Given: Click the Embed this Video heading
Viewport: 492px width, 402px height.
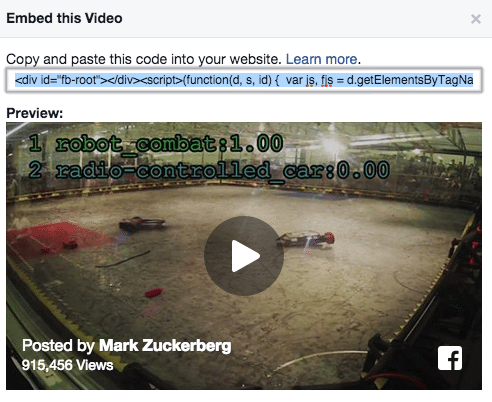Looking at the screenshot, I should point(64,18).
